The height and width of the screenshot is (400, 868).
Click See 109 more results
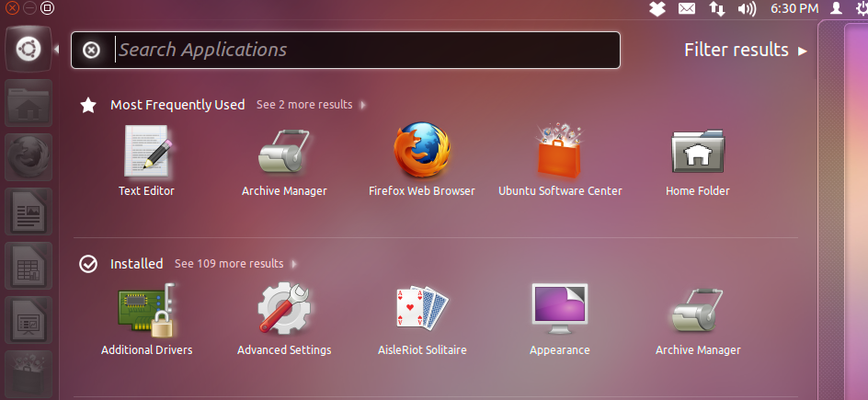229,264
